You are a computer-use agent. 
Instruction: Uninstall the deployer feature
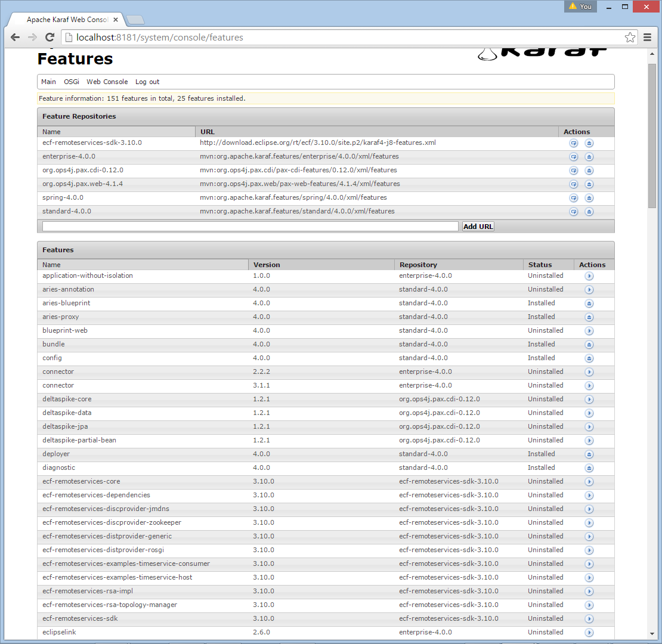589,454
